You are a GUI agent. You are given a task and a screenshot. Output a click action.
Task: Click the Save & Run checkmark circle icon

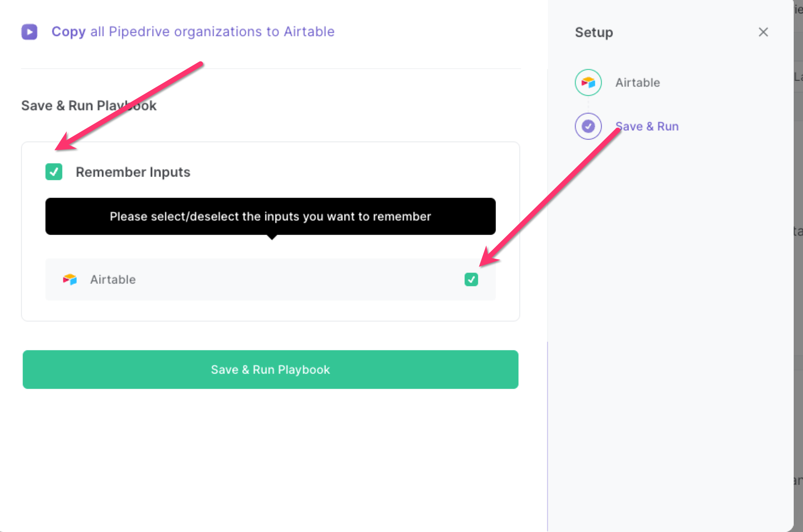(588, 126)
